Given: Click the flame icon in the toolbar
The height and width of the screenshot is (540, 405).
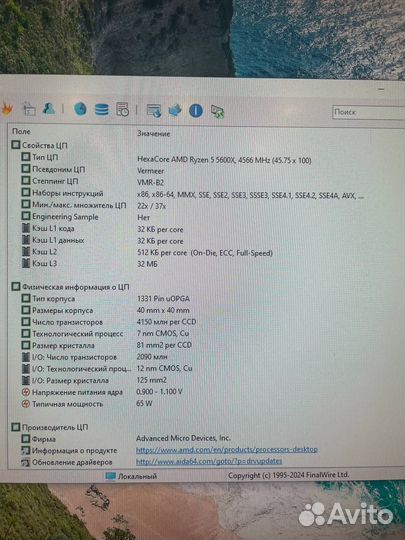Looking at the screenshot, I should coord(7,109).
